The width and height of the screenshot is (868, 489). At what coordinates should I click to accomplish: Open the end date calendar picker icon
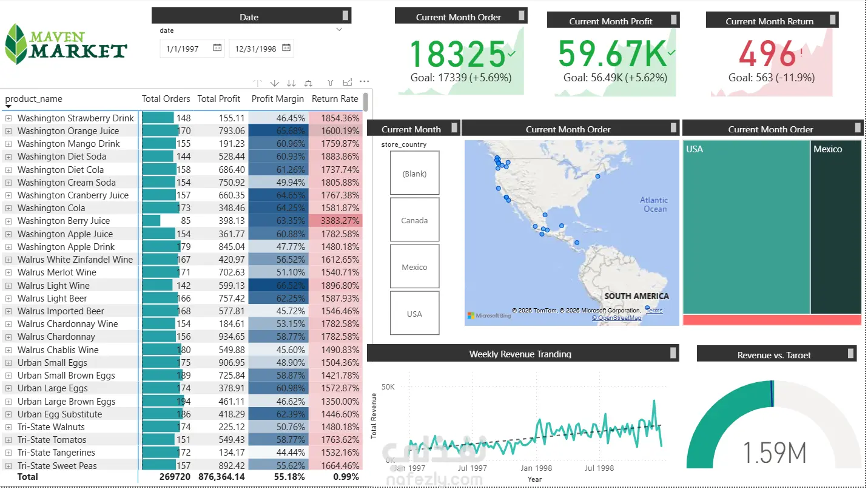pos(286,48)
